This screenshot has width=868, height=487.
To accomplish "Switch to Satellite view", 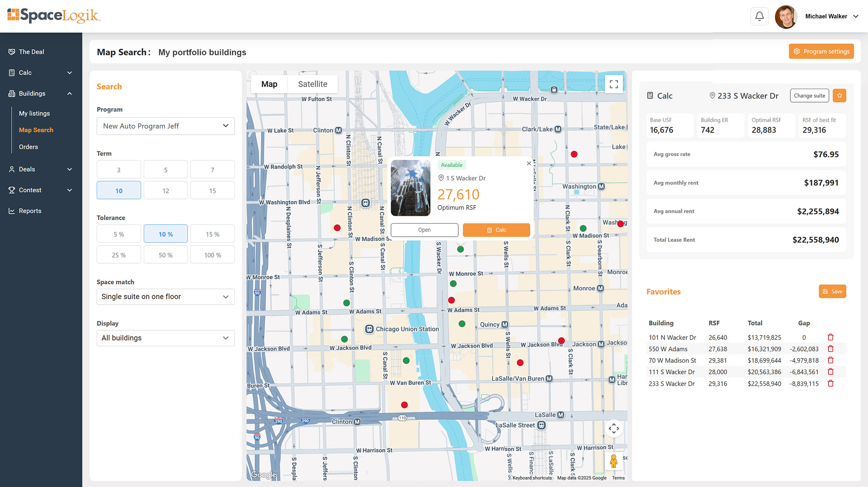I will coord(312,84).
